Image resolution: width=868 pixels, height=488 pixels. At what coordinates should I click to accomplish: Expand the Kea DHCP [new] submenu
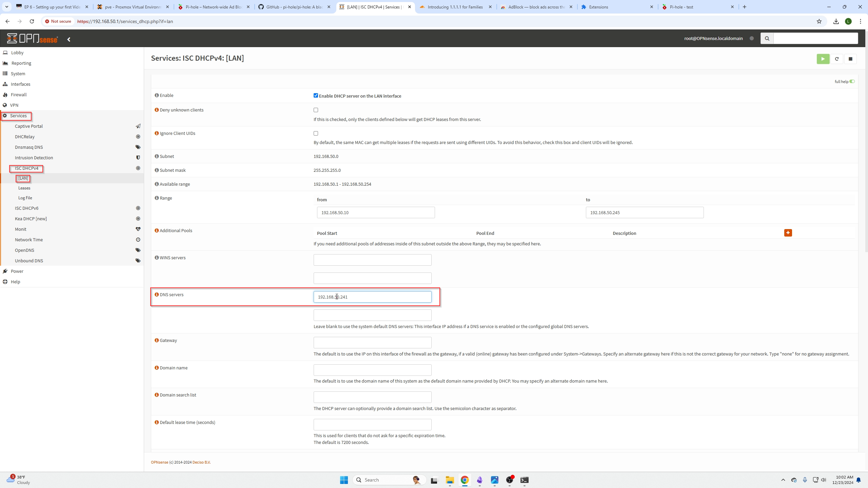[x=31, y=219]
